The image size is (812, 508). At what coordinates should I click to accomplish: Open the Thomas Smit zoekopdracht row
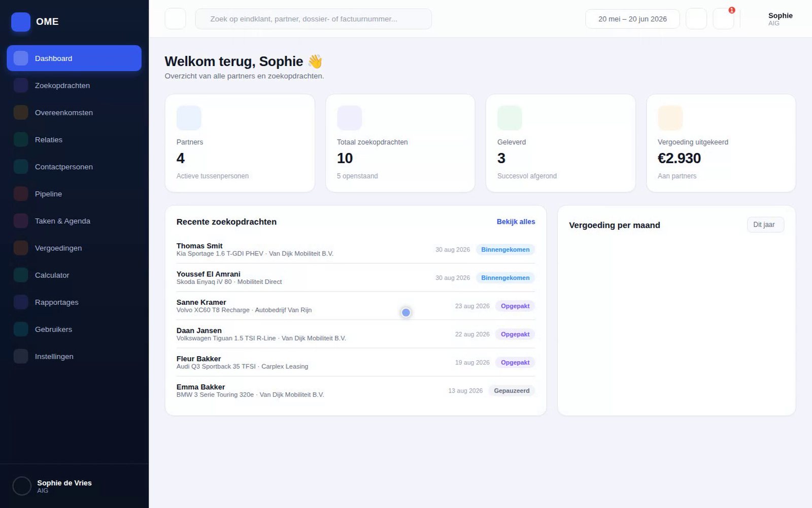pyautogui.click(x=356, y=249)
